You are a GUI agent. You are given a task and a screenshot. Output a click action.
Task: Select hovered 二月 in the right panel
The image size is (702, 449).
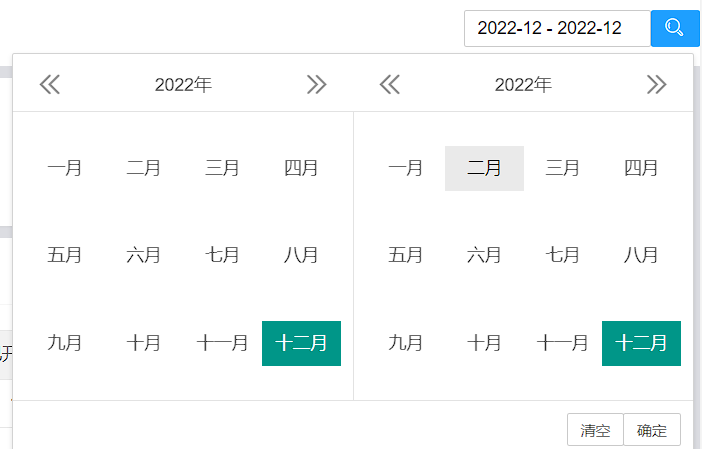click(x=484, y=168)
